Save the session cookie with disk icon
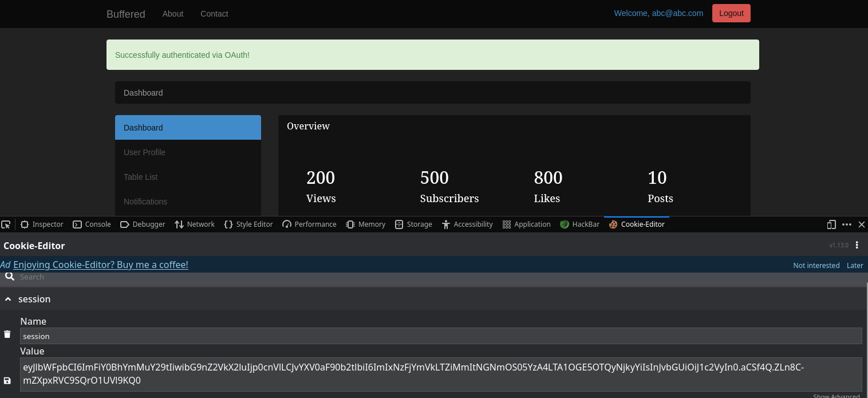The image size is (868, 398). pyautogui.click(x=7, y=381)
